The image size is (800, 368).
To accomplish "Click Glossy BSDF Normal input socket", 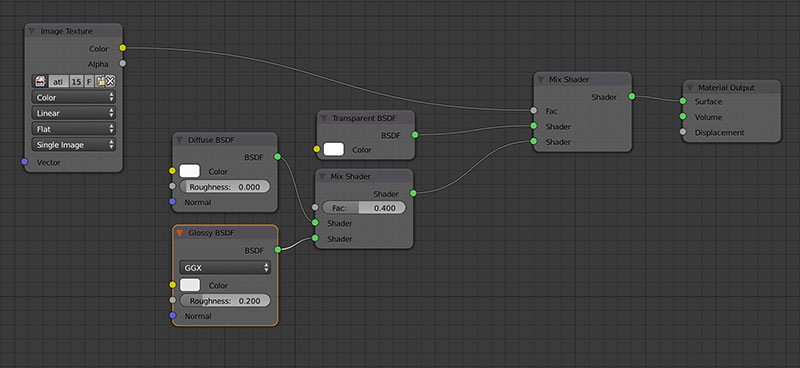I will point(172,316).
